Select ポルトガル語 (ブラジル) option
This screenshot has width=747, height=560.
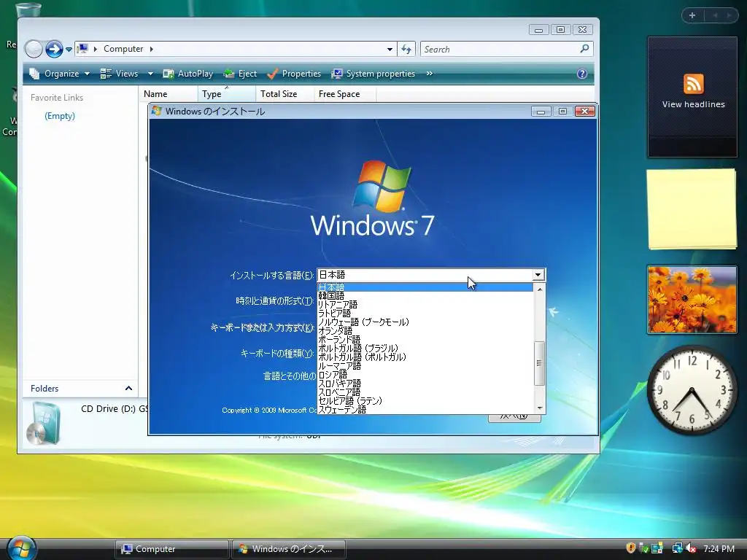[425, 348]
